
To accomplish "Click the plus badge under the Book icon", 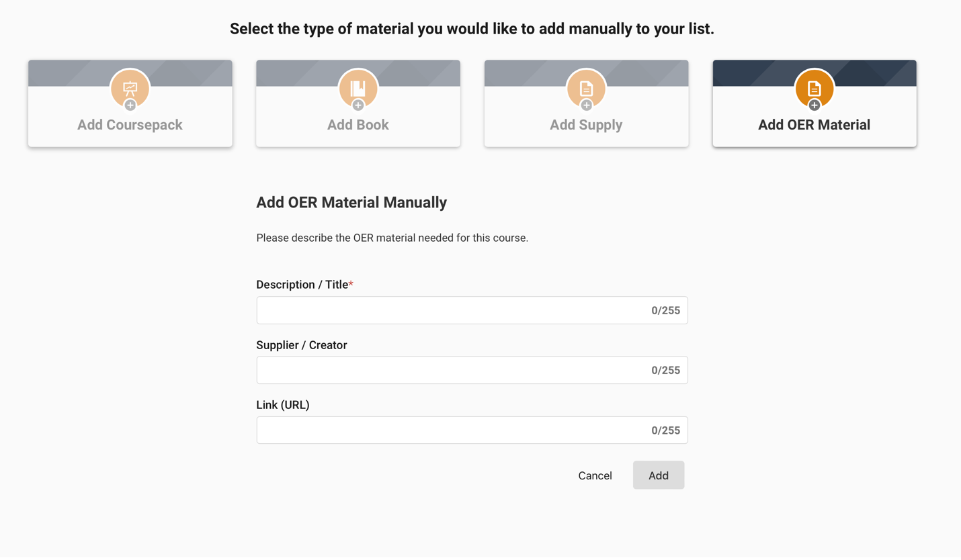I will (x=358, y=105).
